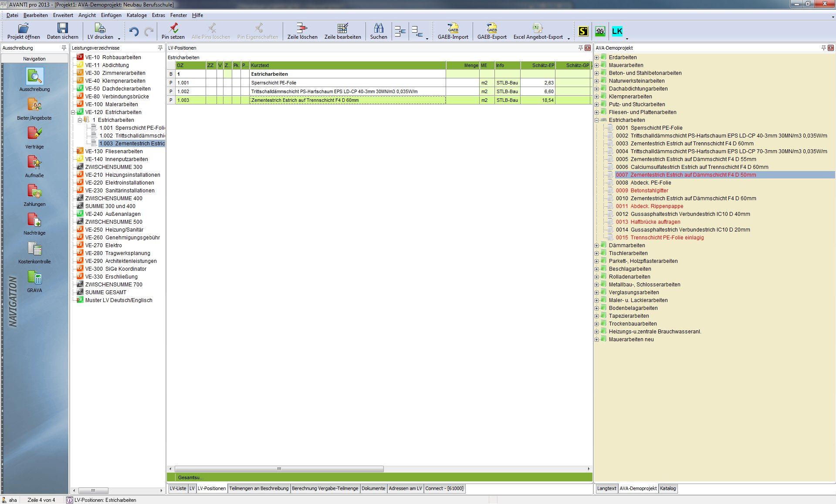This screenshot has width=836, height=504.
Task: Open the Zahlungen module
Action: (x=34, y=195)
